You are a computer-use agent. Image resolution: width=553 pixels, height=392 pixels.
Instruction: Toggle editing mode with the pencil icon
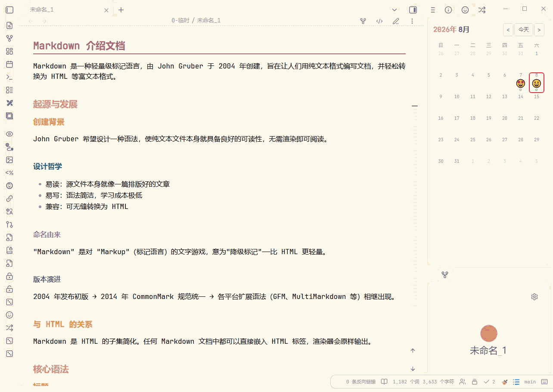(x=396, y=21)
